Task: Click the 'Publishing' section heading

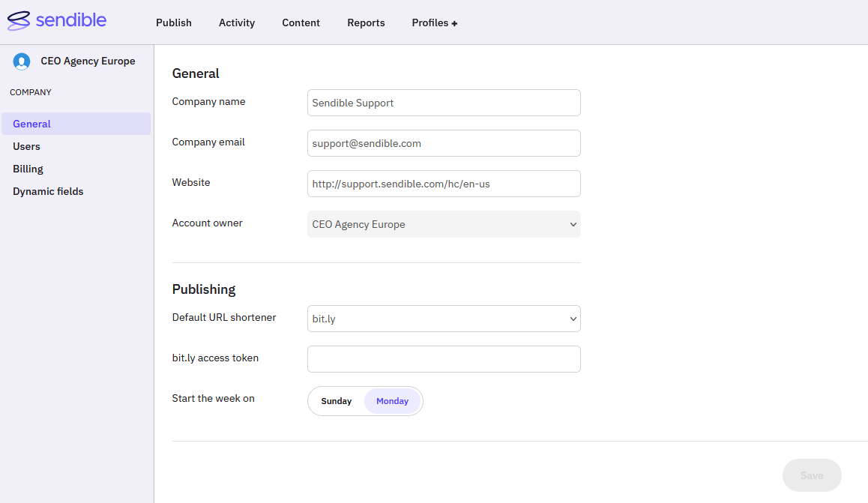Action: point(204,289)
